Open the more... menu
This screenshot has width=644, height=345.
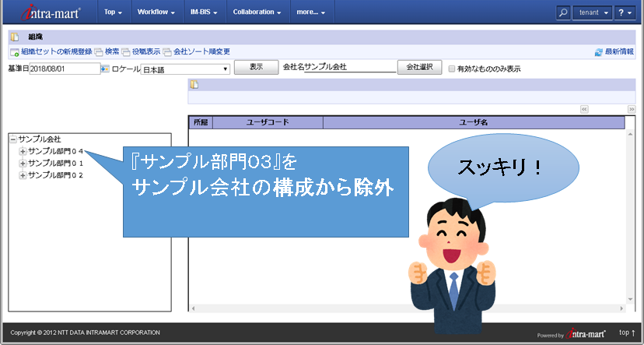point(311,12)
